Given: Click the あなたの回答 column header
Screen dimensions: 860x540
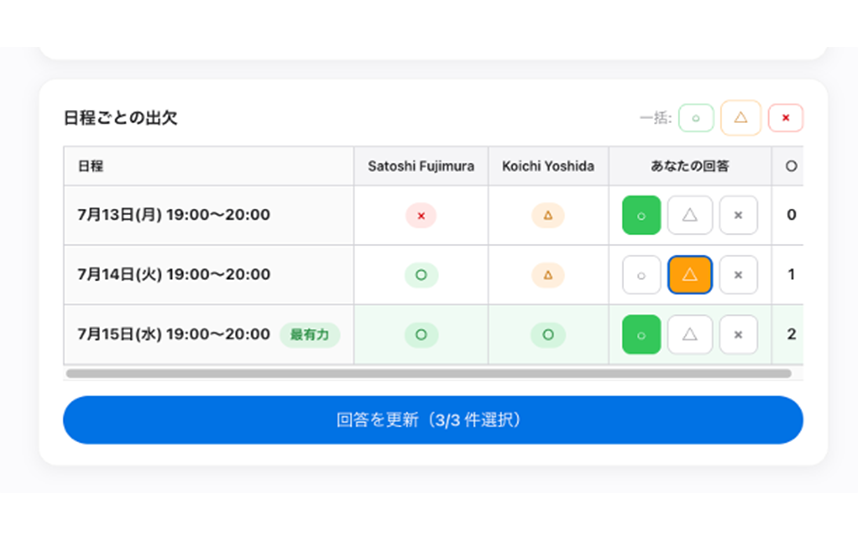Looking at the screenshot, I should pyautogui.click(x=689, y=166).
